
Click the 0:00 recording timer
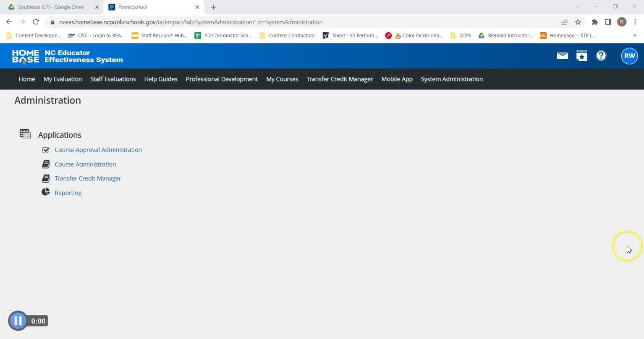coord(38,321)
